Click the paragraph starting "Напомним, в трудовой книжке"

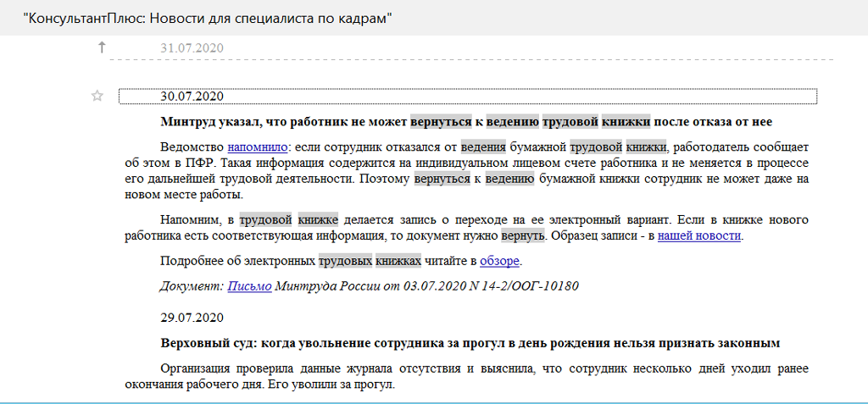click(x=467, y=228)
